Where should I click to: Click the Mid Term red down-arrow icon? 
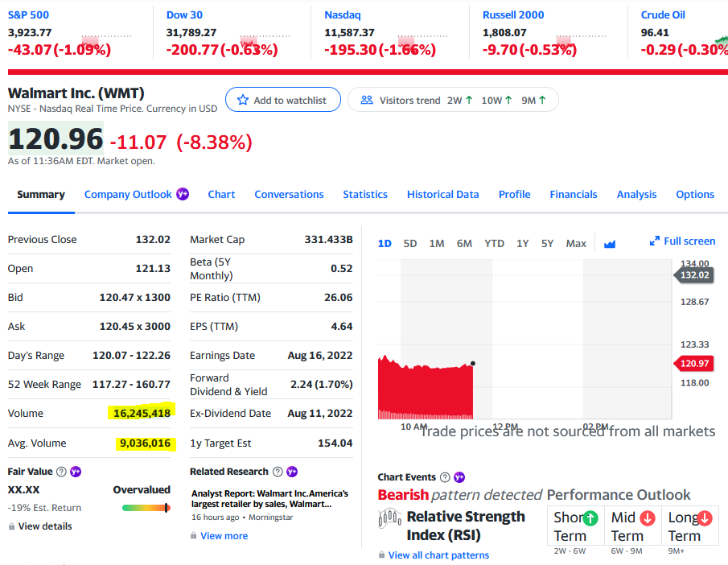point(648,518)
